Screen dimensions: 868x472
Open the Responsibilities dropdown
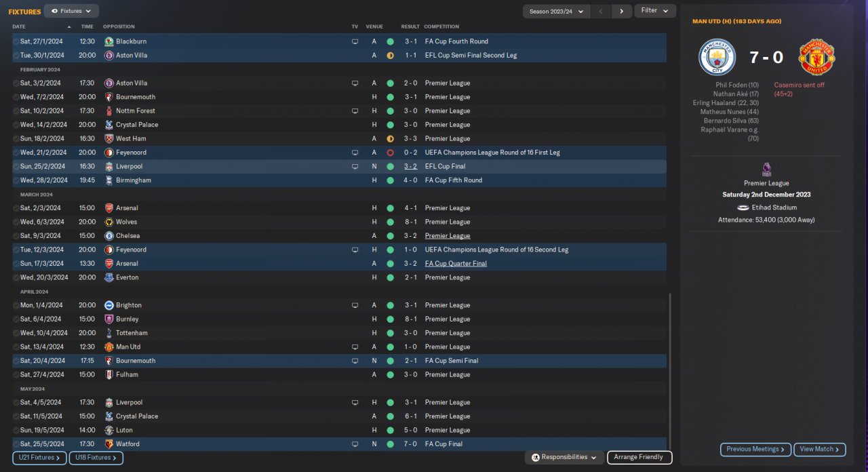tap(564, 457)
